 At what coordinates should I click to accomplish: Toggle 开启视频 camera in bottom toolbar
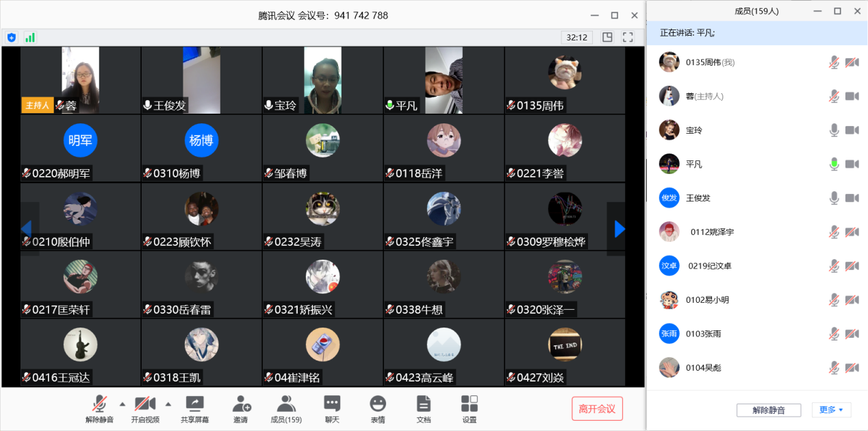(x=145, y=404)
